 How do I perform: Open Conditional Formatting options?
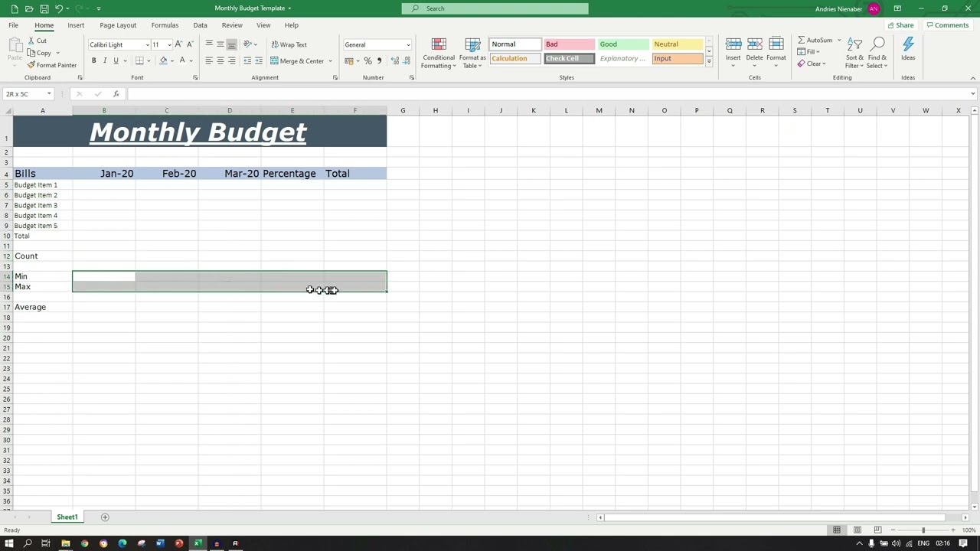(x=438, y=54)
